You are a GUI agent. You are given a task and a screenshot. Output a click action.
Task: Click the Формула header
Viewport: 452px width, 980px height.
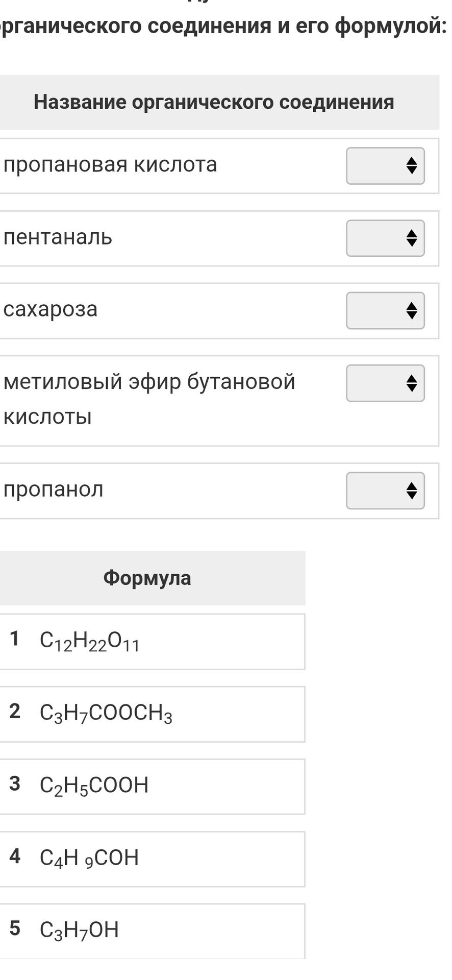147,578
